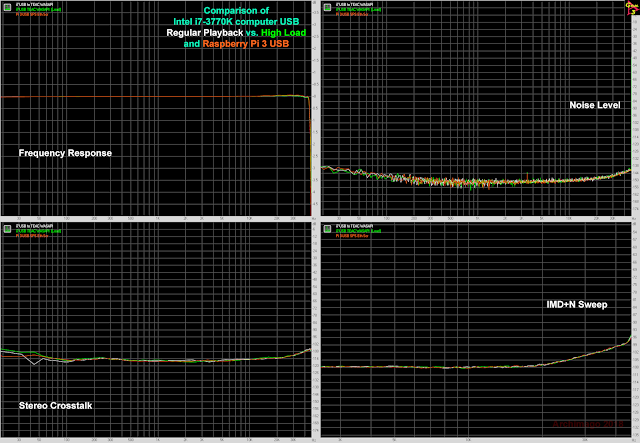Click the green legend icon in the Frequency Response graph
The height and width of the screenshot is (443, 640).
tap(7, 7)
